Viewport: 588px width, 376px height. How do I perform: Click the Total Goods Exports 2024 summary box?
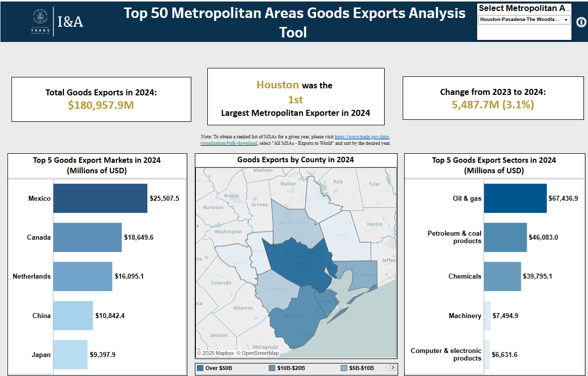tap(100, 99)
